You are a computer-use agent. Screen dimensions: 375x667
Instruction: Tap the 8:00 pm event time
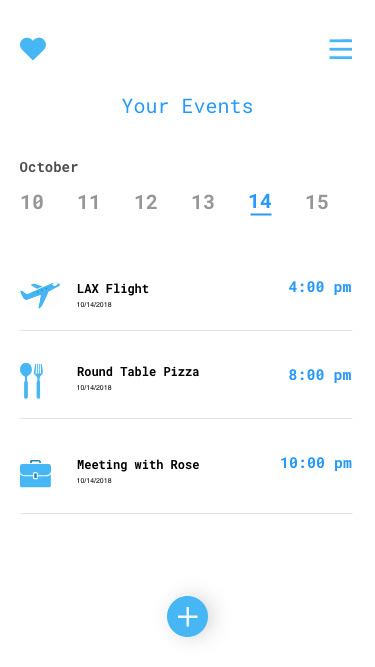click(320, 375)
